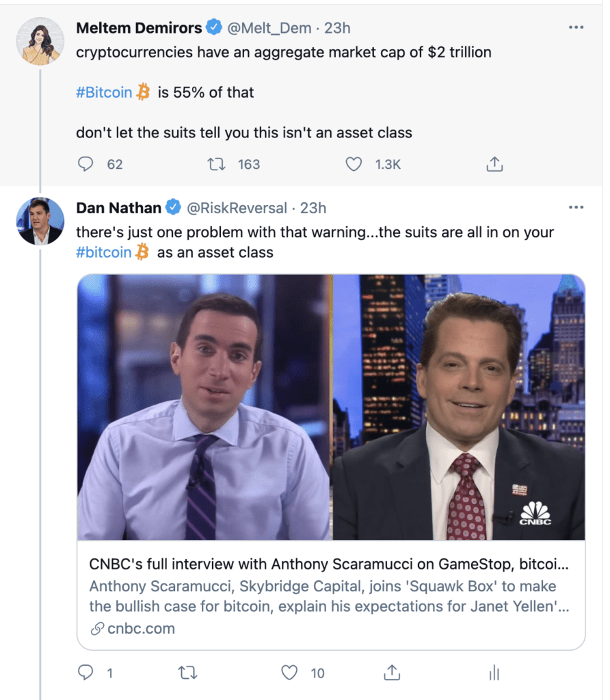The height and width of the screenshot is (700, 610).
Task: Open Dan Nathan's profile avatar
Action: (40, 221)
